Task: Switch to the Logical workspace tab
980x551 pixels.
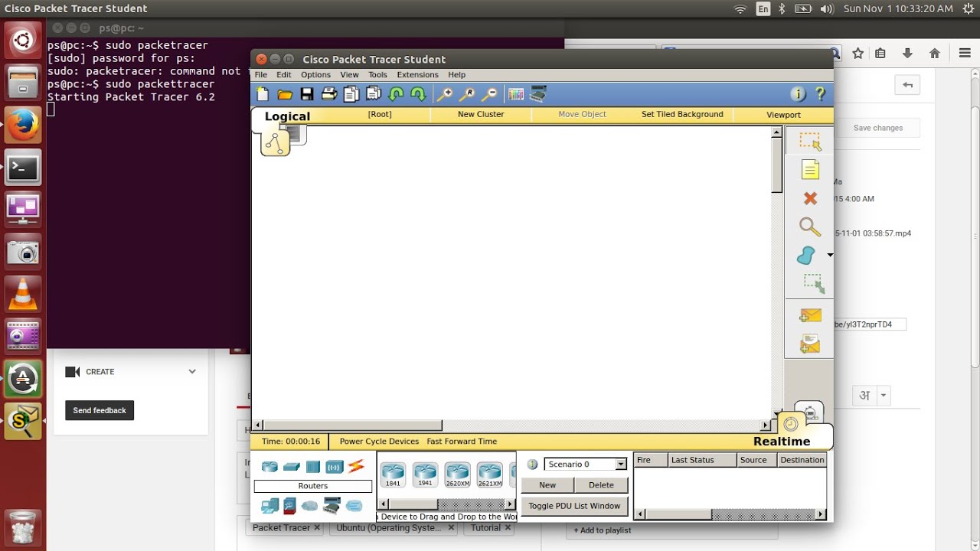Action: [x=287, y=116]
